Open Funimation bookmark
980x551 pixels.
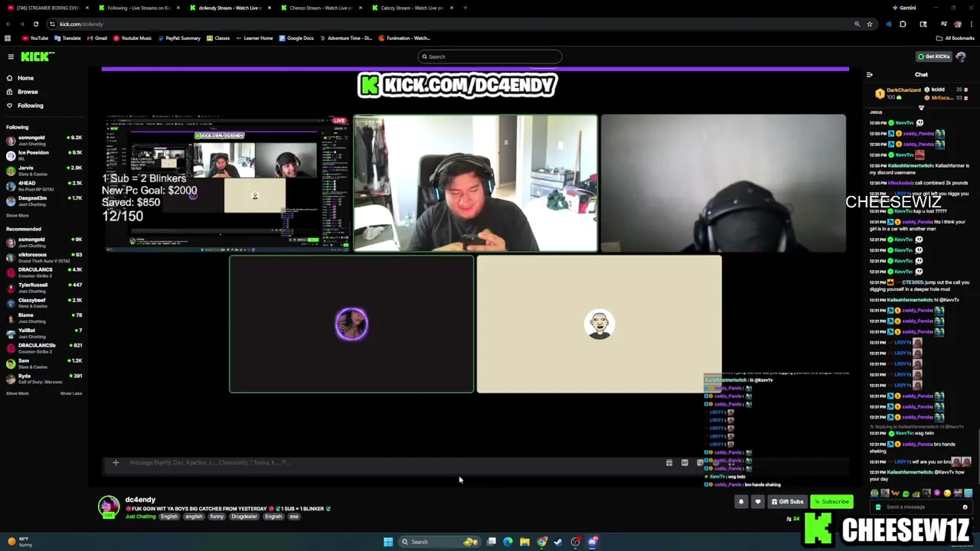[404, 37]
